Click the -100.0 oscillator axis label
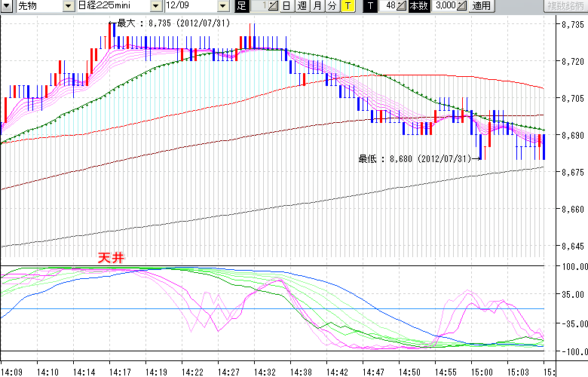 (x=575, y=352)
